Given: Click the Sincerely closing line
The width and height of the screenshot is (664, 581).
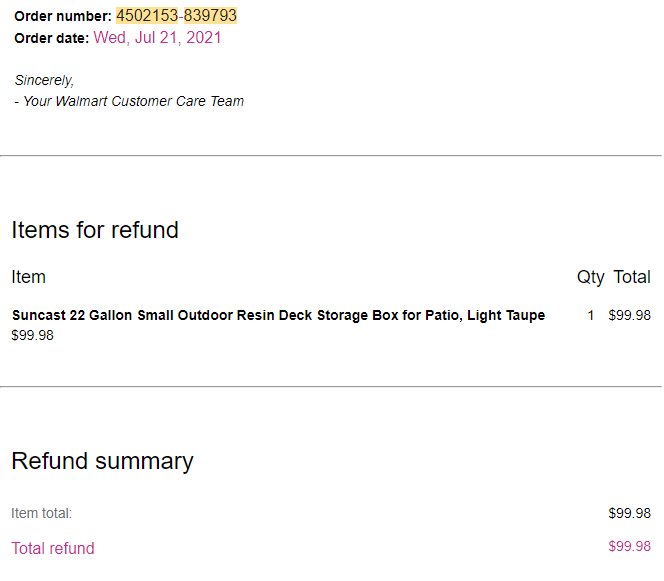Looking at the screenshot, I should [x=44, y=80].
